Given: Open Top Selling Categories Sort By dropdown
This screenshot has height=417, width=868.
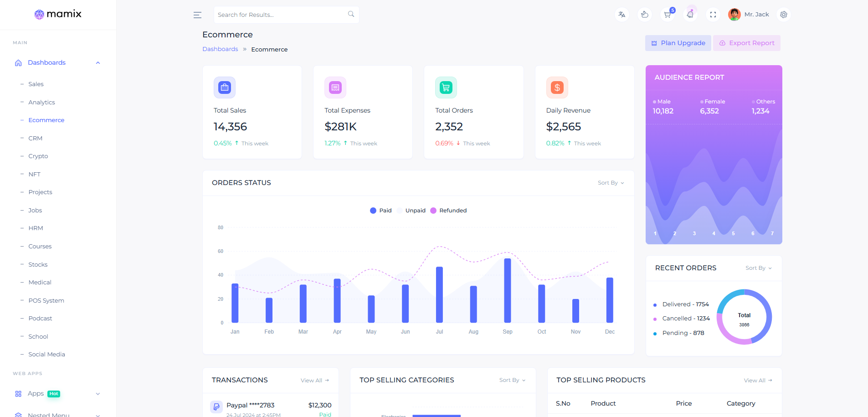Looking at the screenshot, I should 513,380.
